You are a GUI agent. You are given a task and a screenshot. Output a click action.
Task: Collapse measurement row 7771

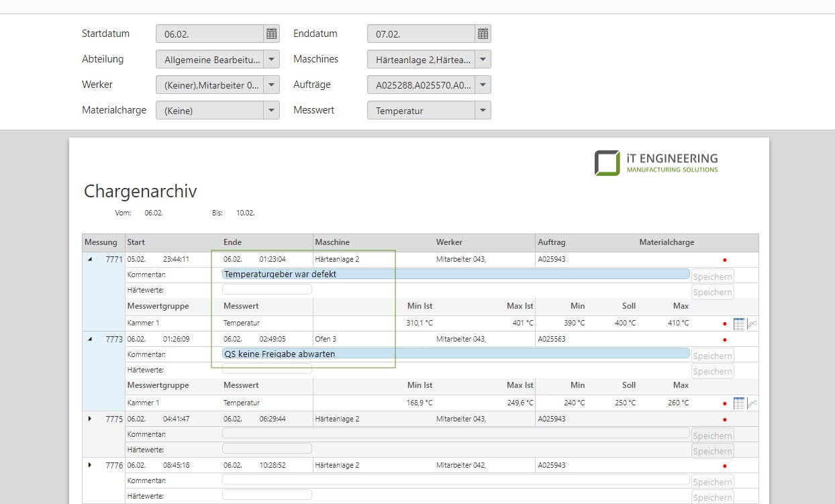pyautogui.click(x=90, y=260)
